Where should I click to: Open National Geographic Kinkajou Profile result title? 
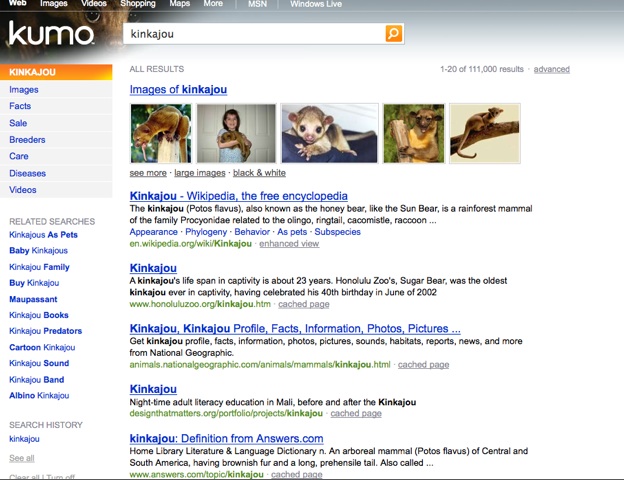pyautogui.click(x=295, y=329)
